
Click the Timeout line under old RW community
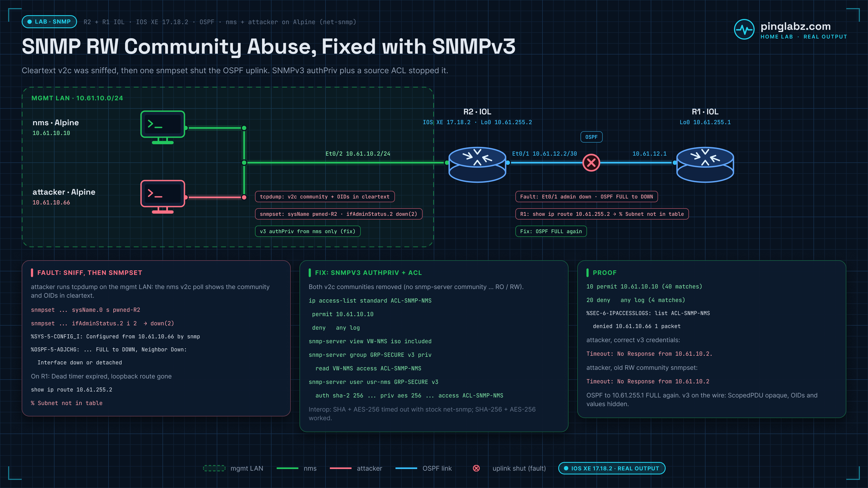[648, 381]
